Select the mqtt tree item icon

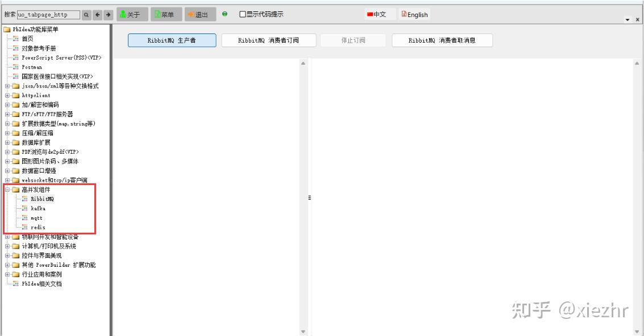pos(24,218)
